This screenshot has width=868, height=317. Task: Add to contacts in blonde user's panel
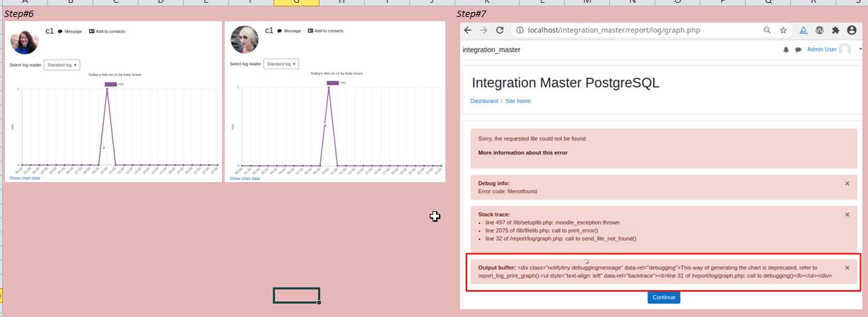coord(326,31)
